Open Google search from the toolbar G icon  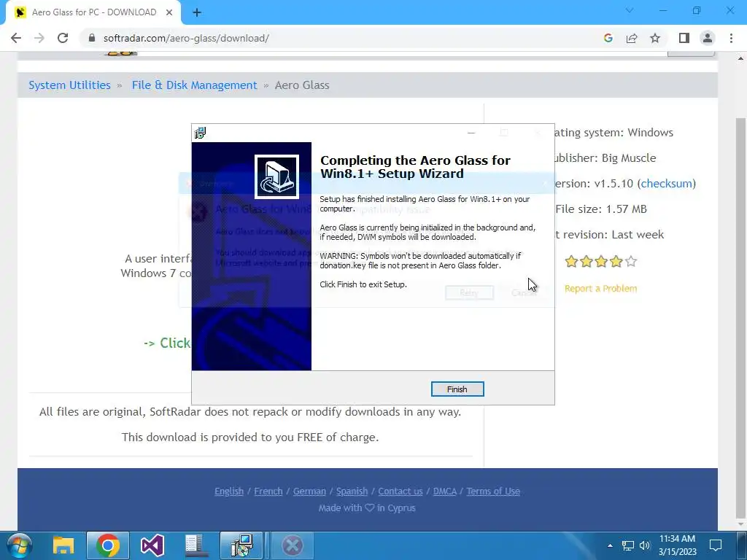click(608, 38)
